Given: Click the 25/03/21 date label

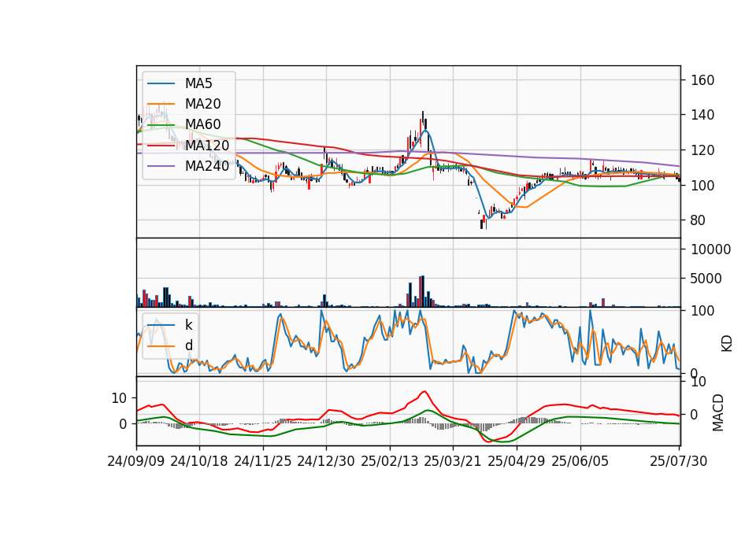Looking at the screenshot, I should point(453,461).
